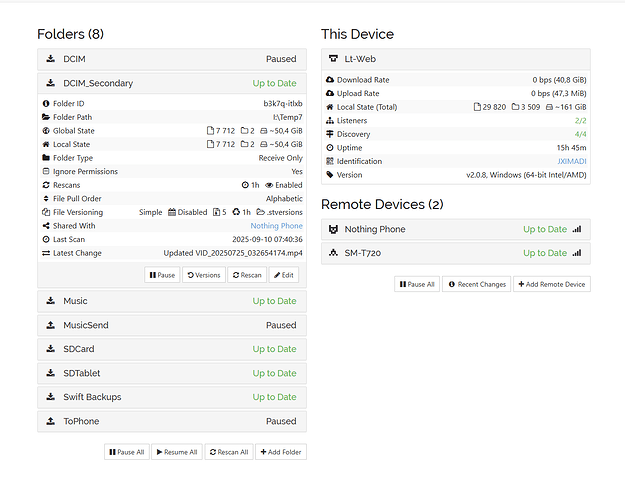This screenshot has height=500, width=625.
Task: Open the SDCard folder row
Action: tap(170, 349)
